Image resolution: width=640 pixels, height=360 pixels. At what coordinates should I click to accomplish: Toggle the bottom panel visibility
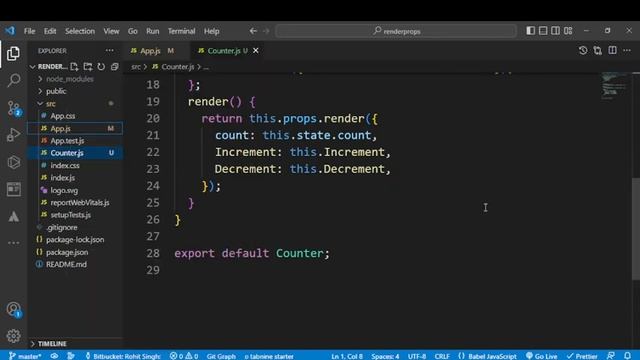tap(543, 31)
